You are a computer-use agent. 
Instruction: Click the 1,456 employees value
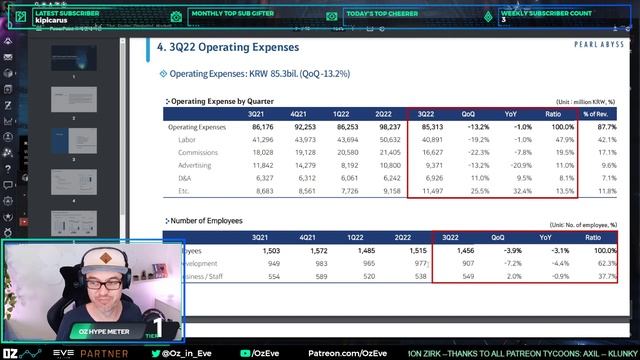466,251
